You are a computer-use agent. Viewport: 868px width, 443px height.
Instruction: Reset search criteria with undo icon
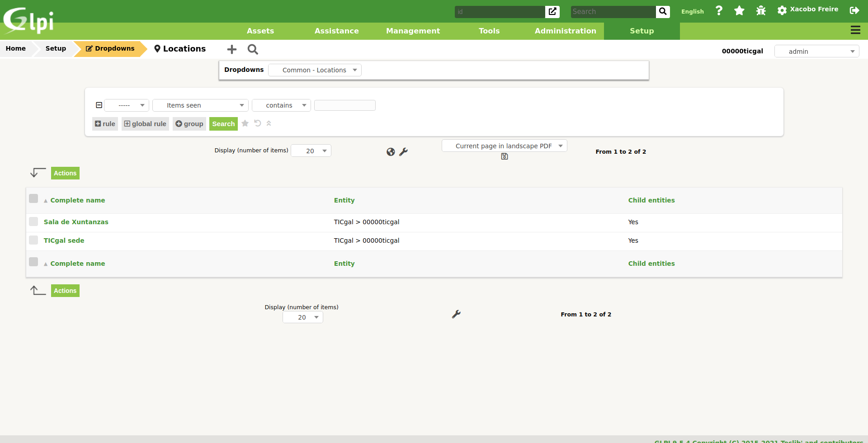click(x=258, y=123)
